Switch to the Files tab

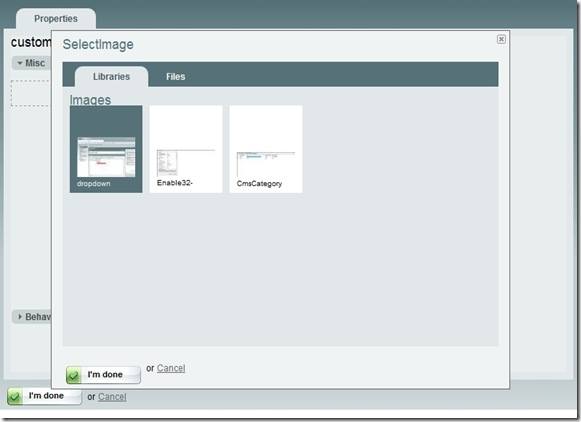pyautogui.click(x=176, y=77)
